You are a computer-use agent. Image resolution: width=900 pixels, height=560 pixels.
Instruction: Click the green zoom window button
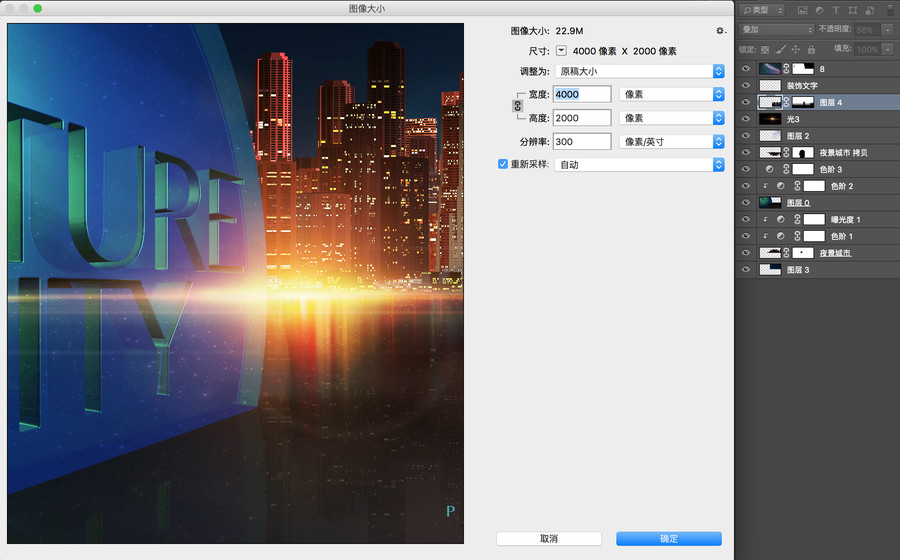click(37, 9)
